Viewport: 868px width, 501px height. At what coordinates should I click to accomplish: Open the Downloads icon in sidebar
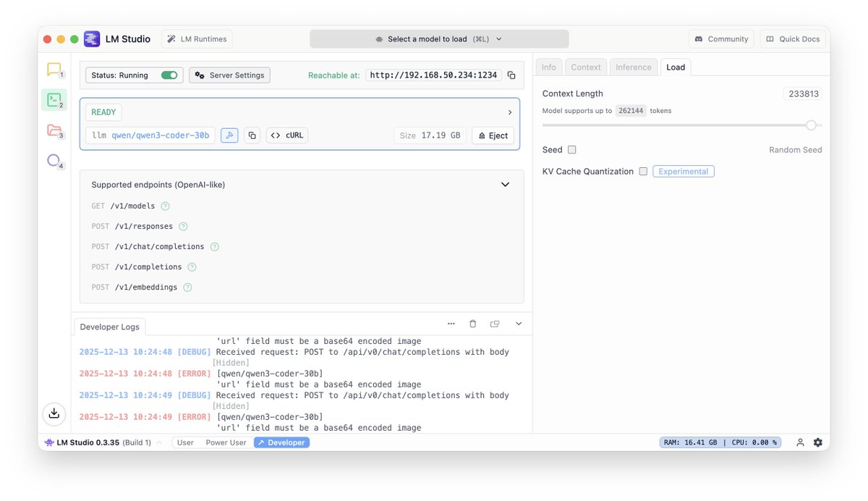[x=54, y=413]
